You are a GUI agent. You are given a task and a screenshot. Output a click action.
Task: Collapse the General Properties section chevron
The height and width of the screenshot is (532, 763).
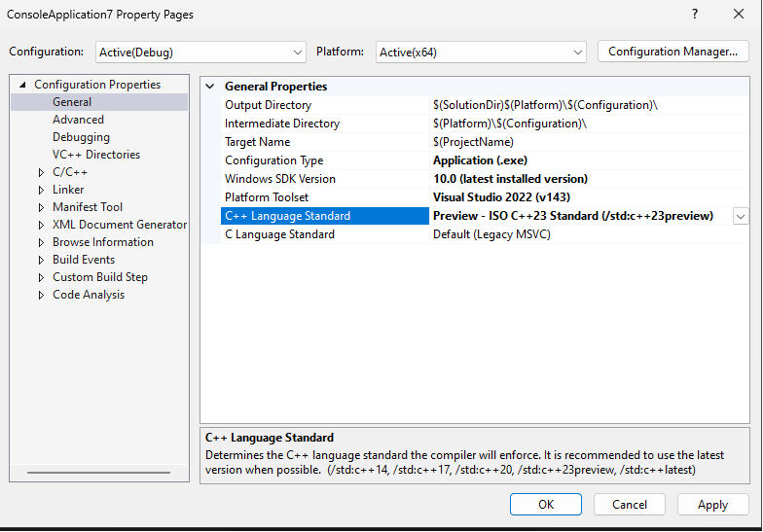tap(210, 87)
